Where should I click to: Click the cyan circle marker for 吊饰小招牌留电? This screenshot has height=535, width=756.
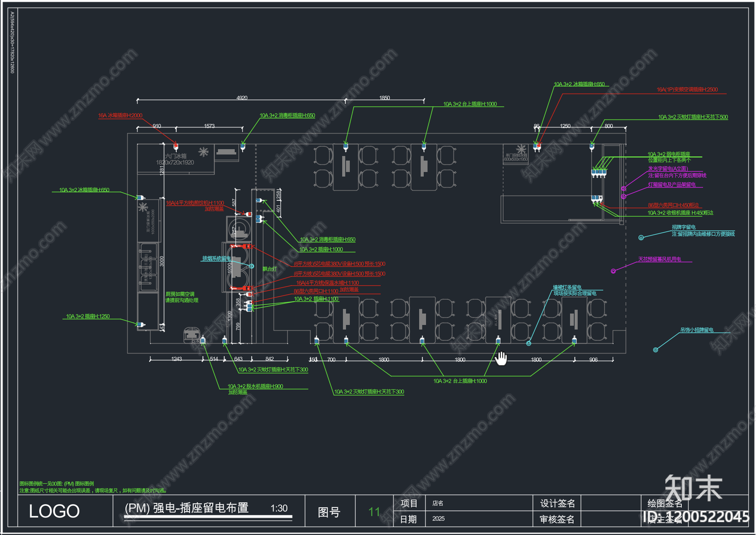point(655,350)
